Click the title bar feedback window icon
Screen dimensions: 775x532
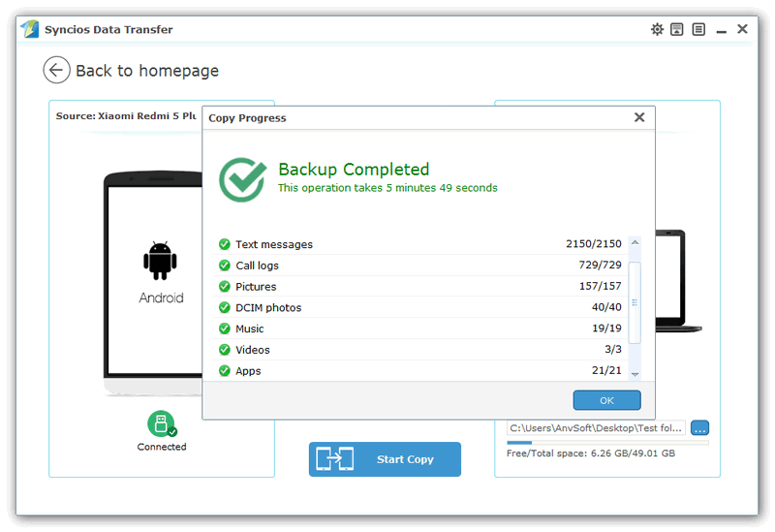click(x=676, y=29)
